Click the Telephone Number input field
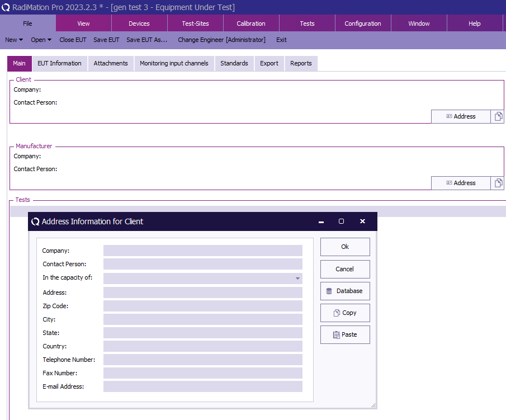Image resolution: width=506 pixels, height=420 pixels. 202,360
